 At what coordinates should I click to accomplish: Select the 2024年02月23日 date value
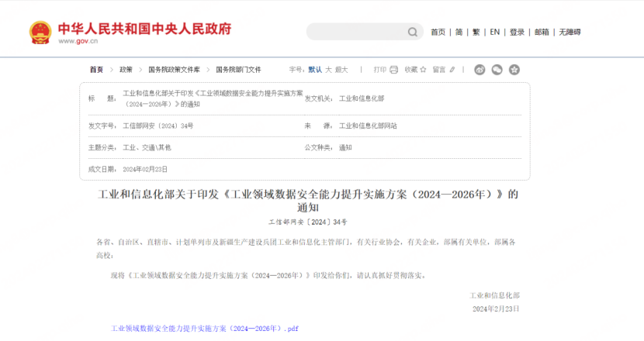point(145,170)
